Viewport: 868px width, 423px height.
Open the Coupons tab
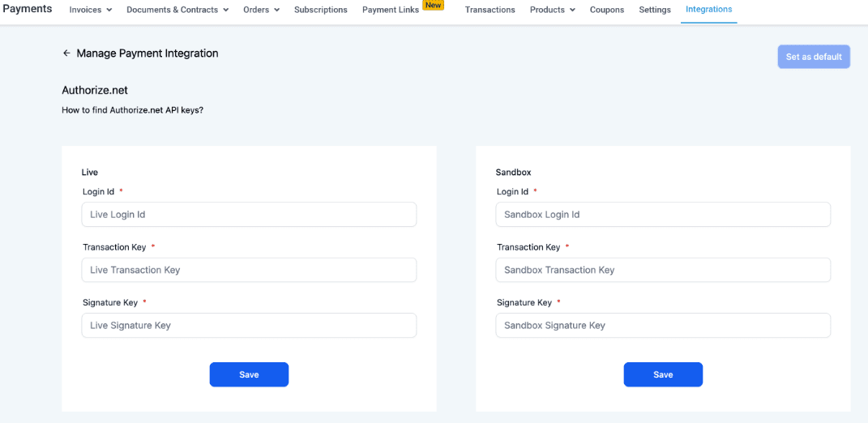pos(607,10)
